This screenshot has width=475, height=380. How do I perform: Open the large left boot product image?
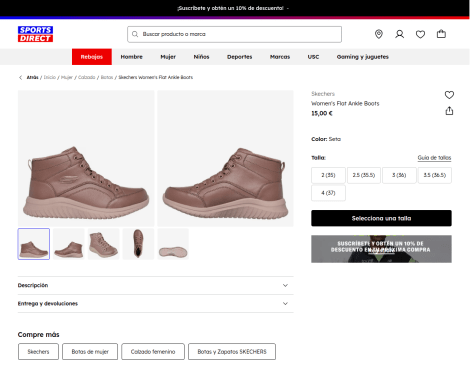point(86,158)
